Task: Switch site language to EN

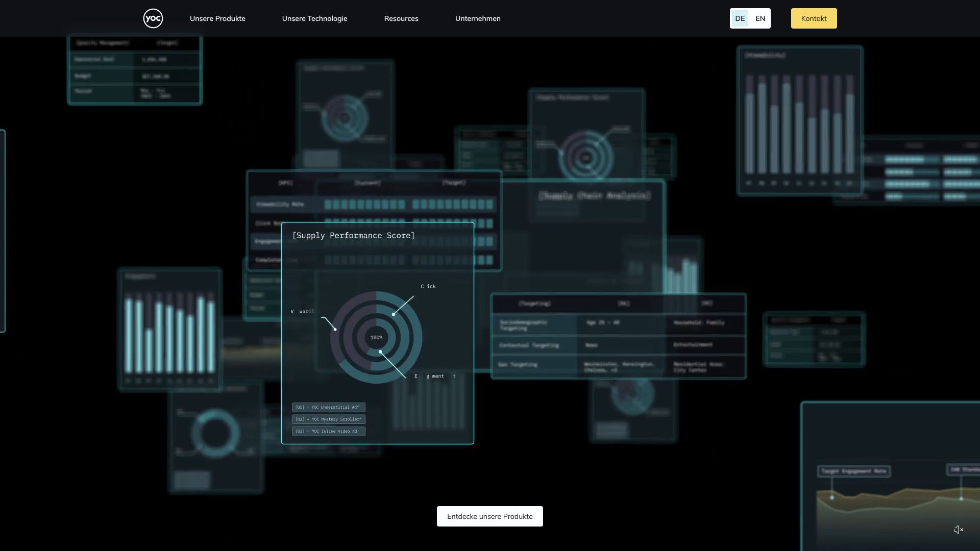Action: [x=761, y=18]
